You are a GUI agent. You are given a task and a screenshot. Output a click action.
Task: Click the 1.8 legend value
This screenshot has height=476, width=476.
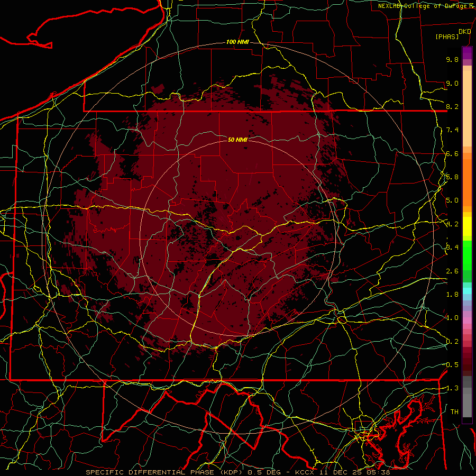pyautogui.click(x=452, y=295)
